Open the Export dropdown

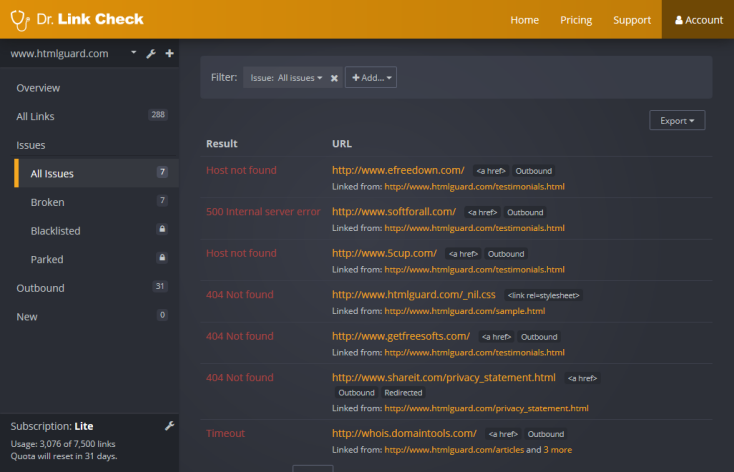tap(677, 120)
